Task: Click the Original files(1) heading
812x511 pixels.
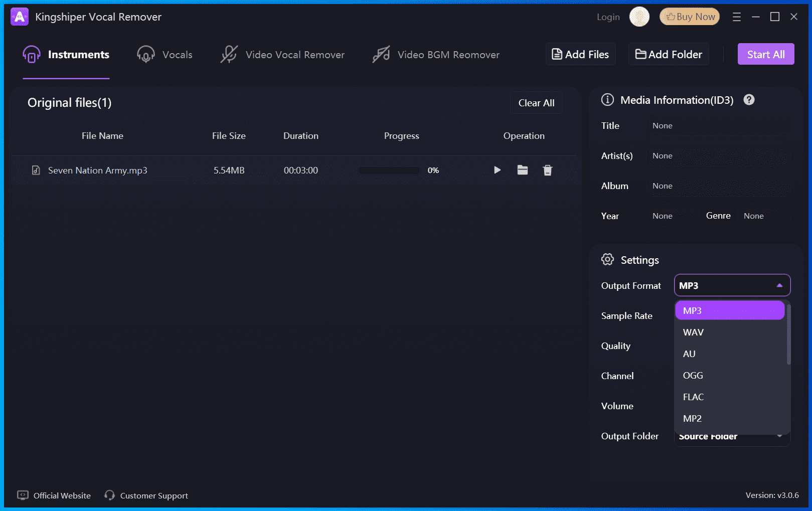Action: [70, 103]
